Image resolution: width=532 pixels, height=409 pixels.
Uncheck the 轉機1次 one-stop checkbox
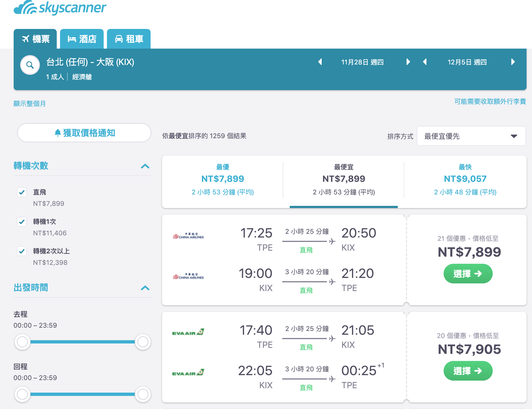click(x=22, y=222)
